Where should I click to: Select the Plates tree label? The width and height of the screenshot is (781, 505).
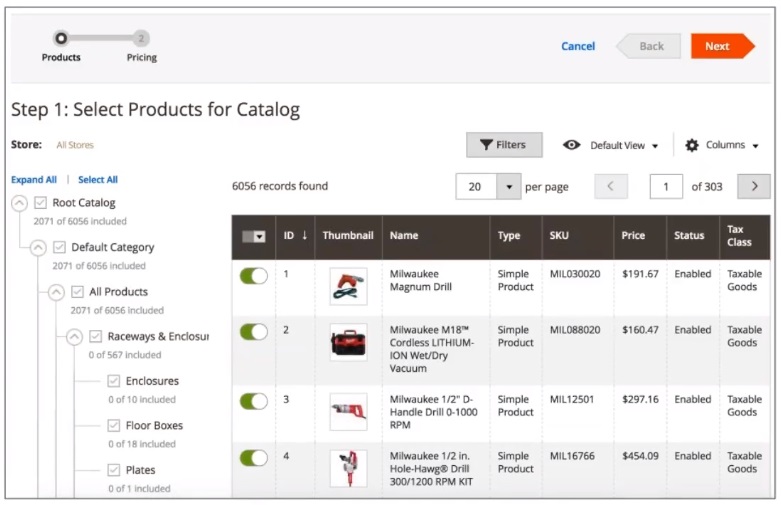click(140, 470)
